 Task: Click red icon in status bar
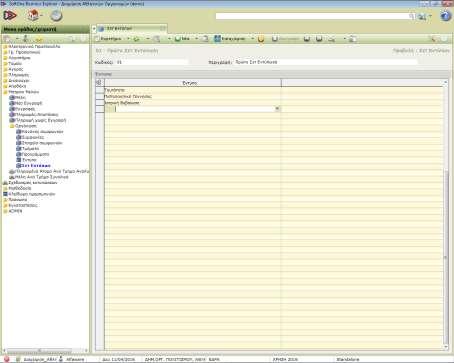pyautogui.click(x=7, y=359)
